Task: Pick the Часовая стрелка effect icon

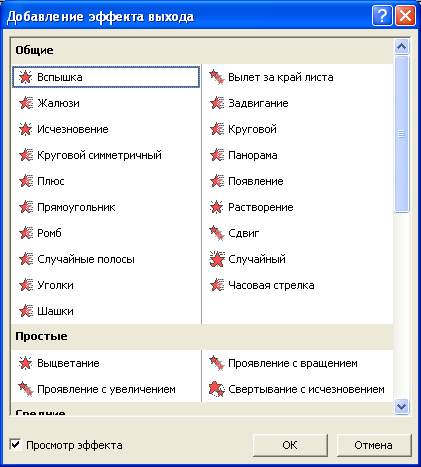Action: pos(217,285)
